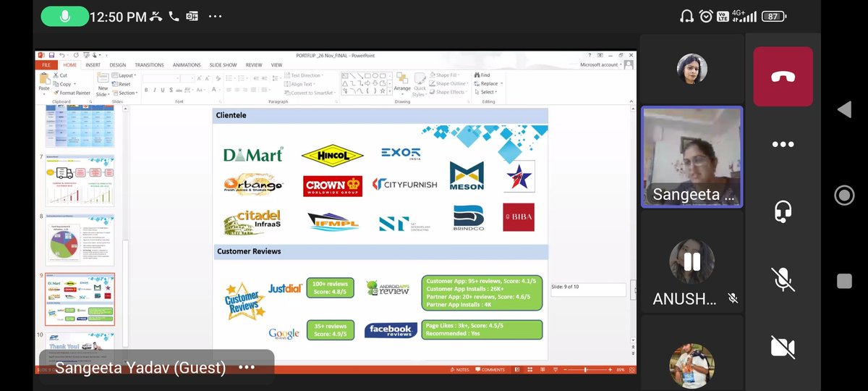Open the Text Direction dropdown
This screenshot has width=868, height=391.
(x=304, y=75)
